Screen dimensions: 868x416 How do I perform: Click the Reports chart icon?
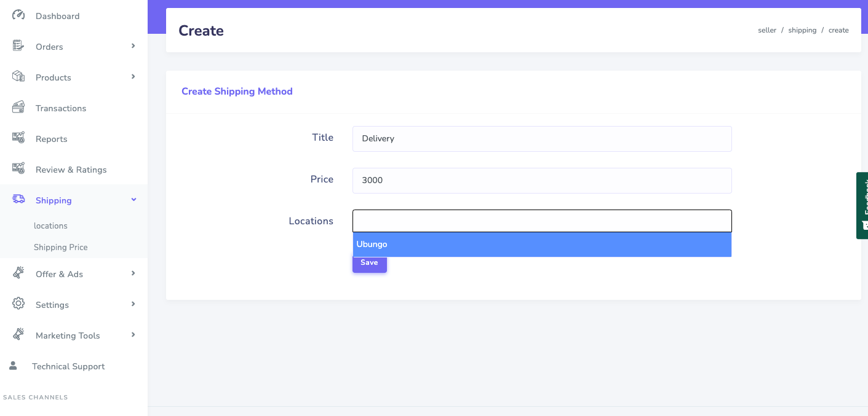(18, 138)
